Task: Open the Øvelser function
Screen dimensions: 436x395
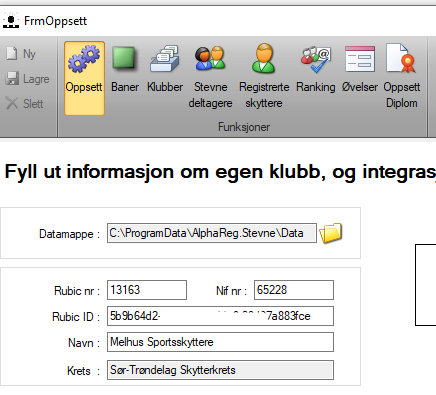Action: coord(360,69)
